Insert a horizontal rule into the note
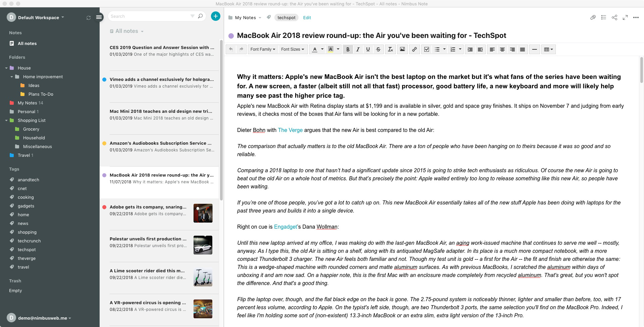This screenshot has height=327, width=644. (x=534, y=49)
